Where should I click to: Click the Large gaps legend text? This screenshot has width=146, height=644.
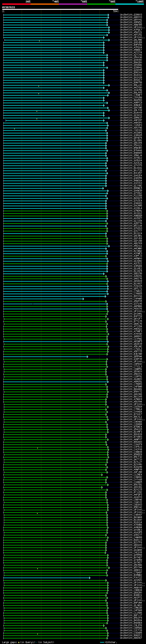tap(28, 642)
